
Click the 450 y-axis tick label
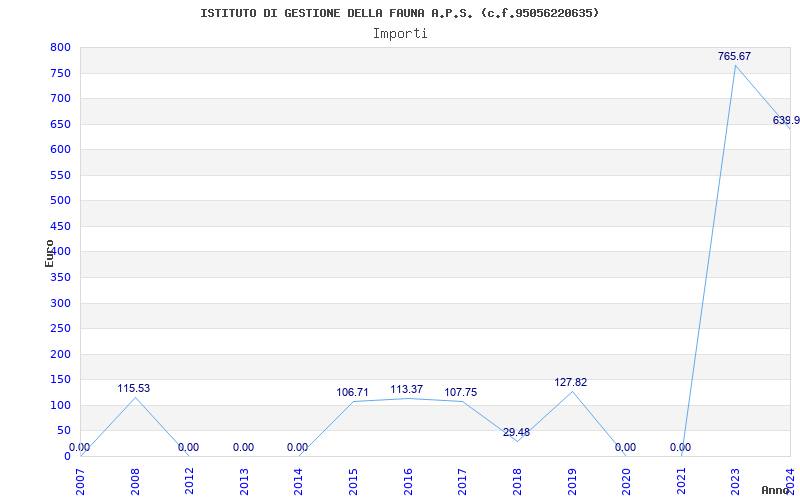60,227
